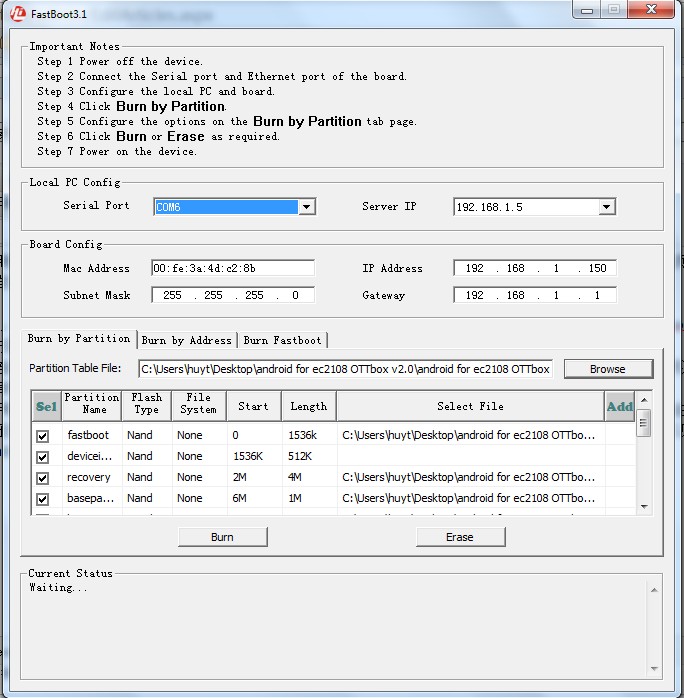The width and height of the screenshot is (684, 698).
Task: Toggle the baseparam partition checkbox
Action: (x=43, y=499)
